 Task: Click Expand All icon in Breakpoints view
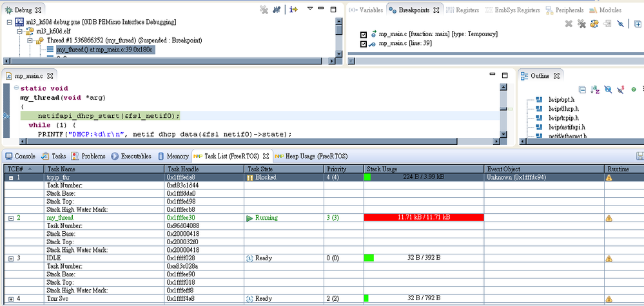(x=637, y=24)
